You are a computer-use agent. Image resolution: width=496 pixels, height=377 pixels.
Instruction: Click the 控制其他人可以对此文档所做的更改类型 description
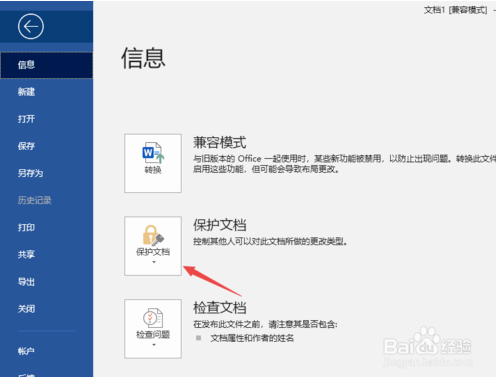coord(270,241)
